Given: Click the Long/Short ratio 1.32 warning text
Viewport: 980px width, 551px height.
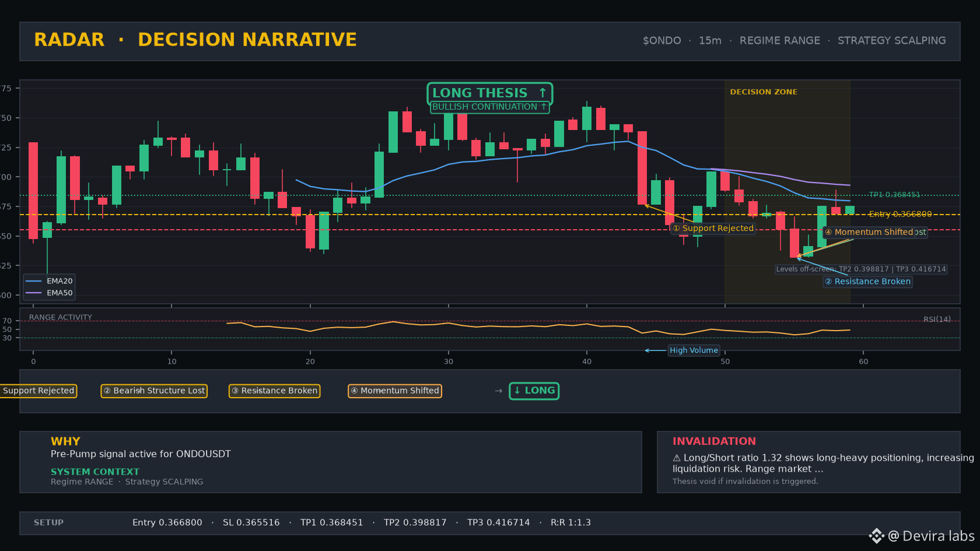Looking at the screenshot, I should coord(823,464).
